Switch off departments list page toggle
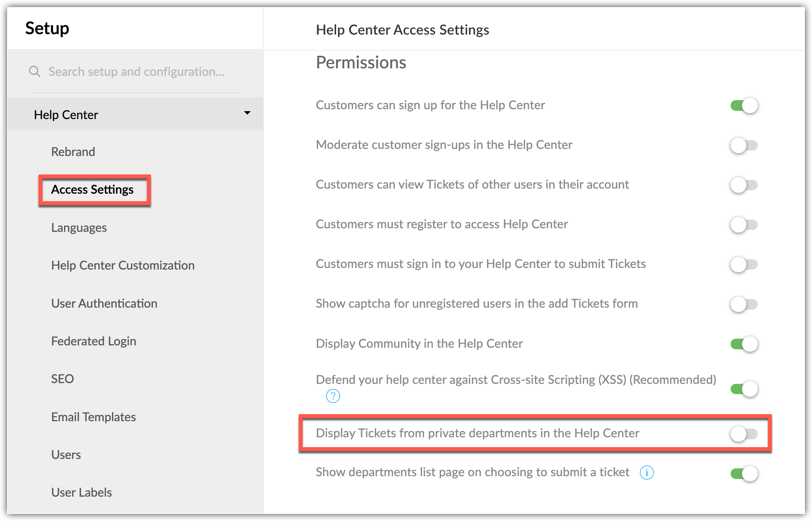Viewport: 812px width, 521px height. pyautogui.click(x=744, y=473)
